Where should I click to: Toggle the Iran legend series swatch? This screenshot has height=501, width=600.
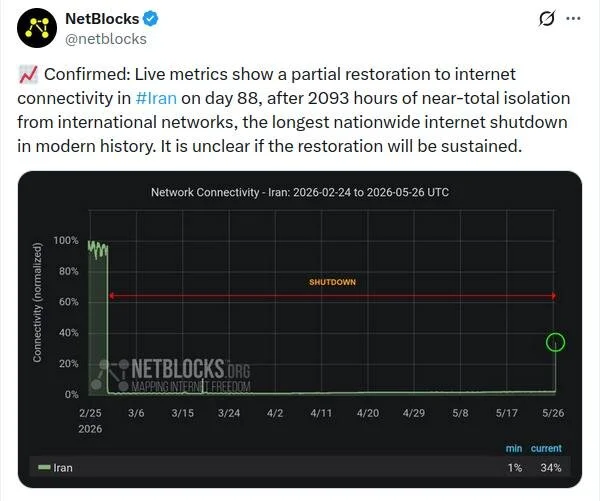[44, 467]
